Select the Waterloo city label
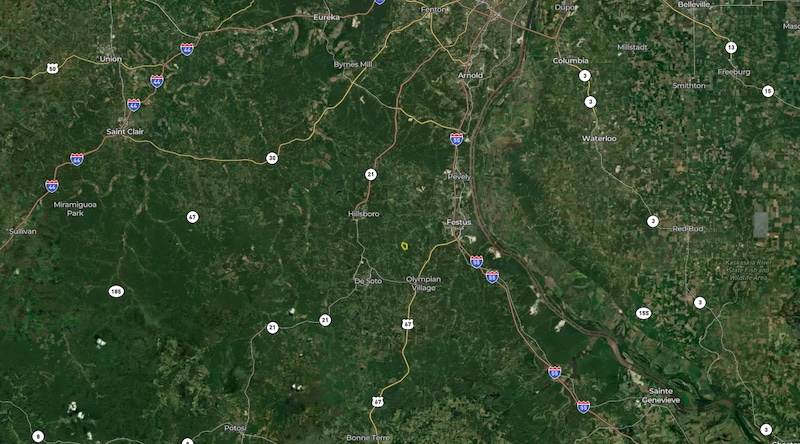 pos(599,138)
